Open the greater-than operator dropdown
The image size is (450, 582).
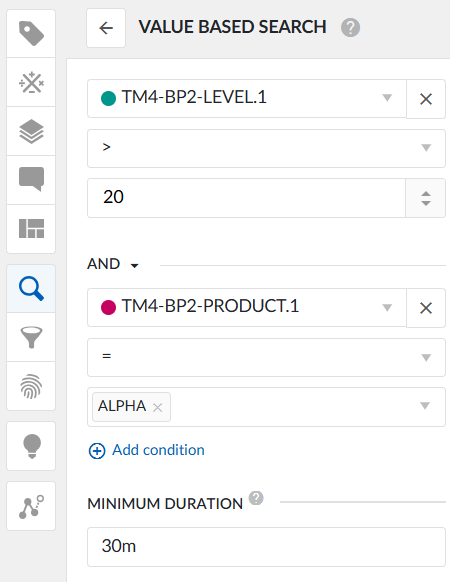click(266, 148)
